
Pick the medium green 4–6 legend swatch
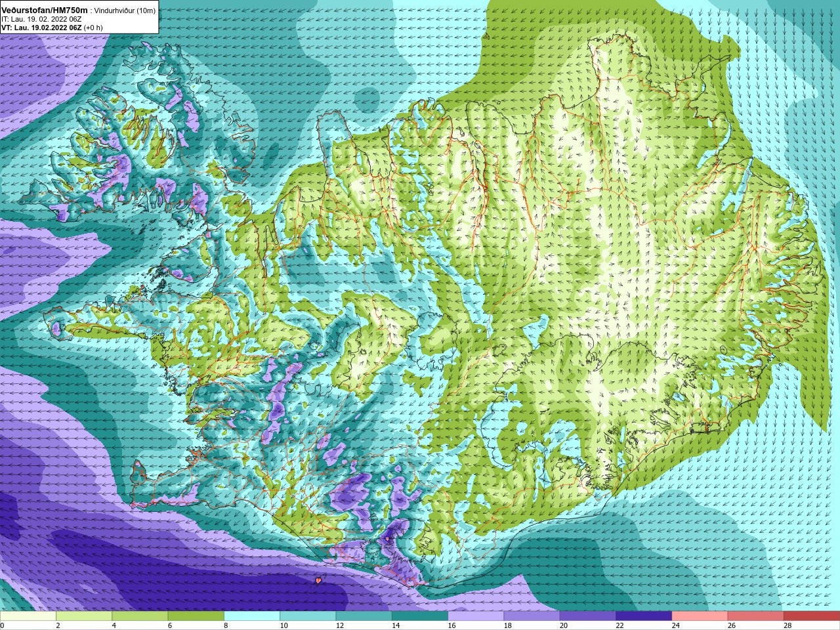(x=140, y=616)
